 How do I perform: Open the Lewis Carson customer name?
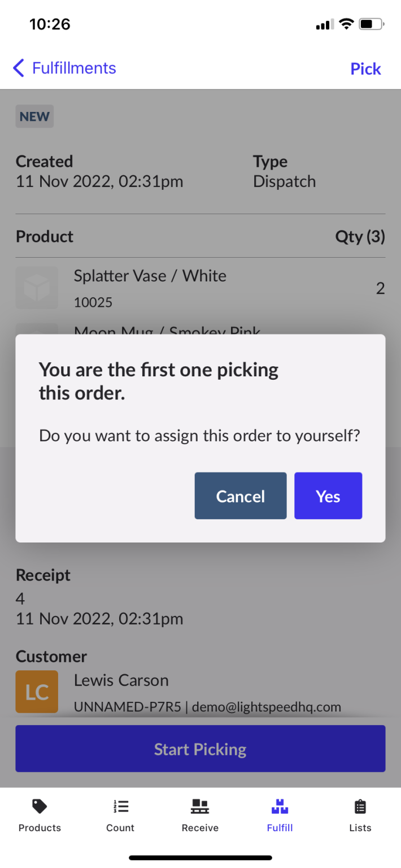pyautogui.click(x=121, y=680)
